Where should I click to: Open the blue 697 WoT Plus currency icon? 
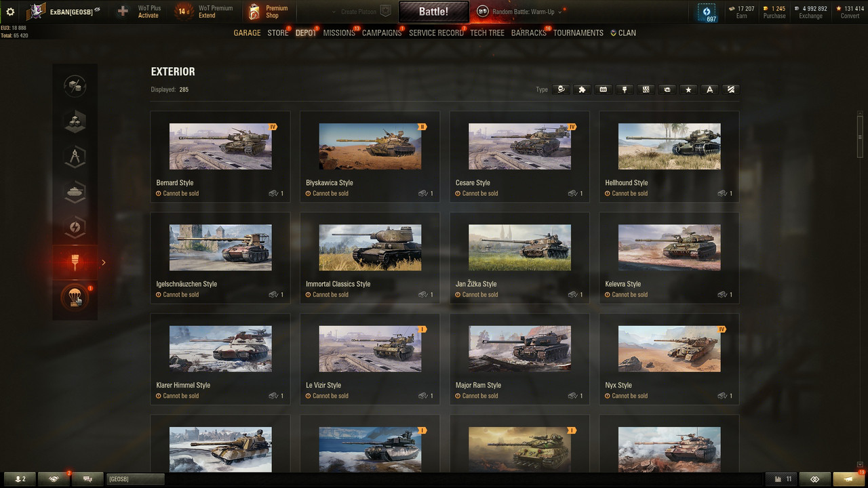click(707, 13)
